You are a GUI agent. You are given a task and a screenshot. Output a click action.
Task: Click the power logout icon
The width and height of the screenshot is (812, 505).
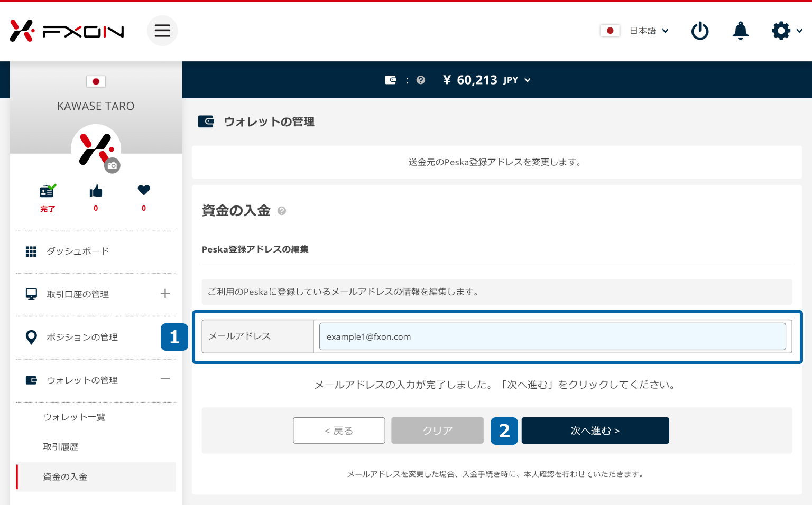(x=699, y=31)
